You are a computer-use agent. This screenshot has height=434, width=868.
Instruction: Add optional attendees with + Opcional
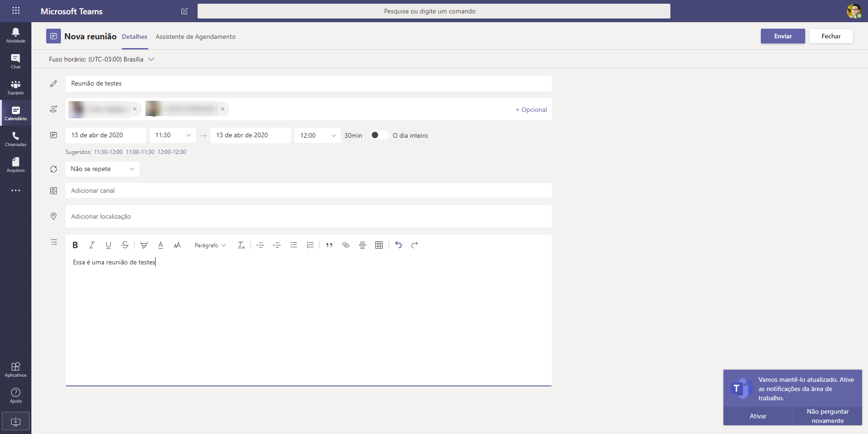pos(531,110)
